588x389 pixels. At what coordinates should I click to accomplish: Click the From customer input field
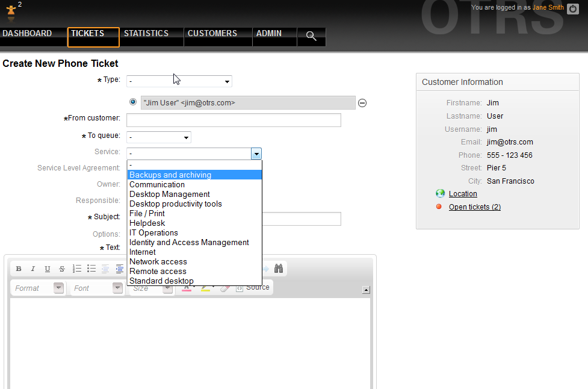click(x=234, y=120)
